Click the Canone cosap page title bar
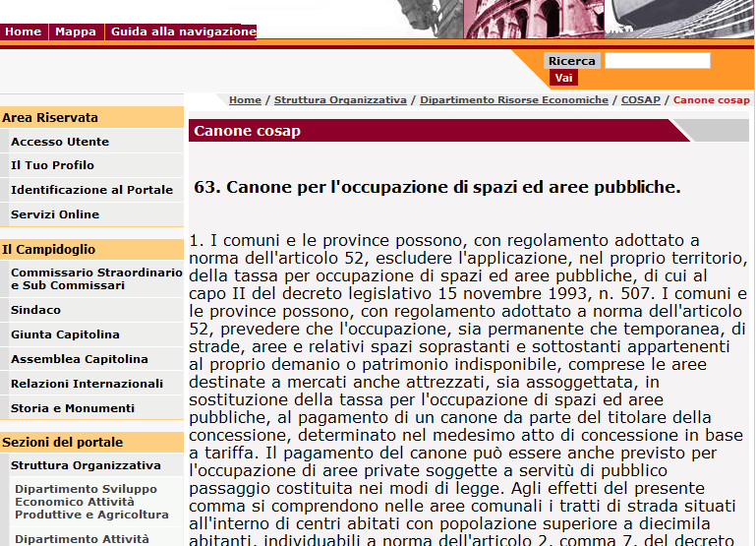Image resolution: width=756 pixels, height=546 pixels. coord(438,131)
